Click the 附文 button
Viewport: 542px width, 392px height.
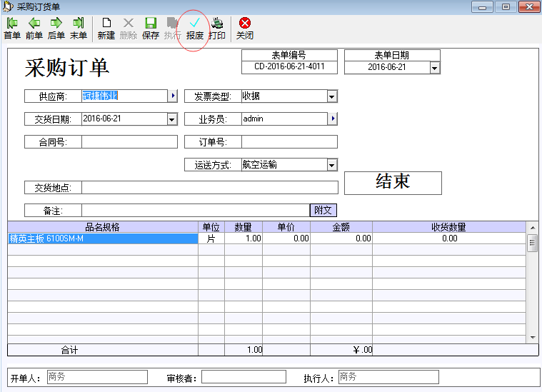[323, 210]
